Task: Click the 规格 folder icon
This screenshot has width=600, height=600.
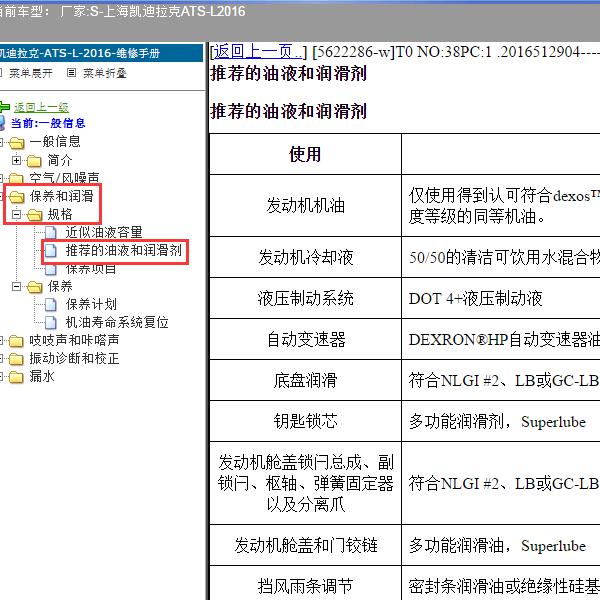Action: coord(34,215)
